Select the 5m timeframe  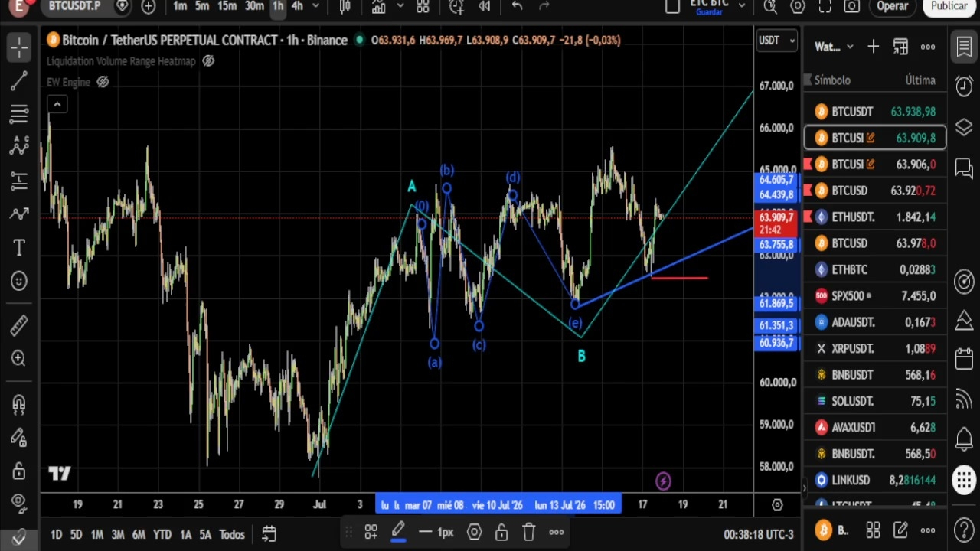[202, 6]
